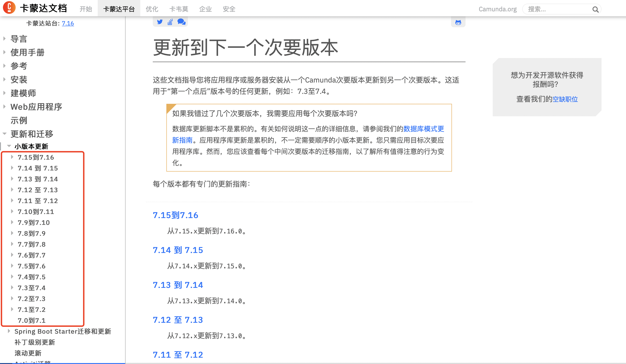Expand the 7.15到7.16 tree item
The width and height of the screenshot is (626, 364).
pos(12,157)
